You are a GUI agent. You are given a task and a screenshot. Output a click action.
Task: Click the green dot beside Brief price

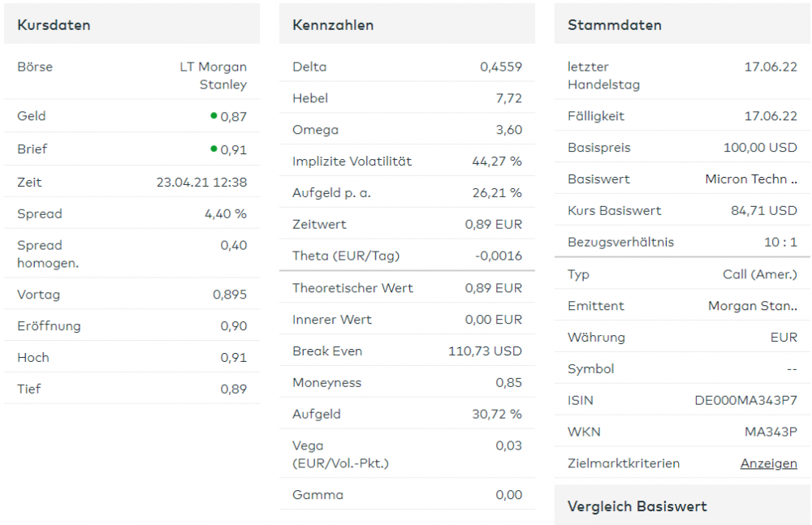[x=214, y=148]
